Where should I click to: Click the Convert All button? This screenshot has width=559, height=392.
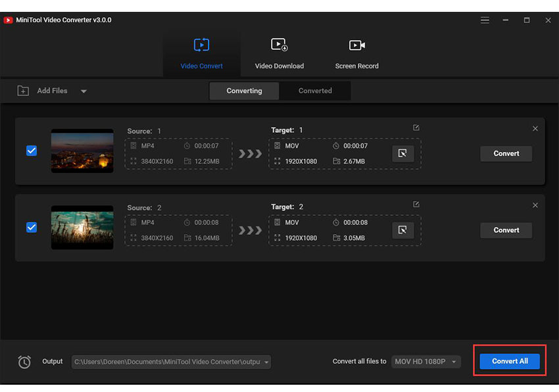[x=510, y=361]
